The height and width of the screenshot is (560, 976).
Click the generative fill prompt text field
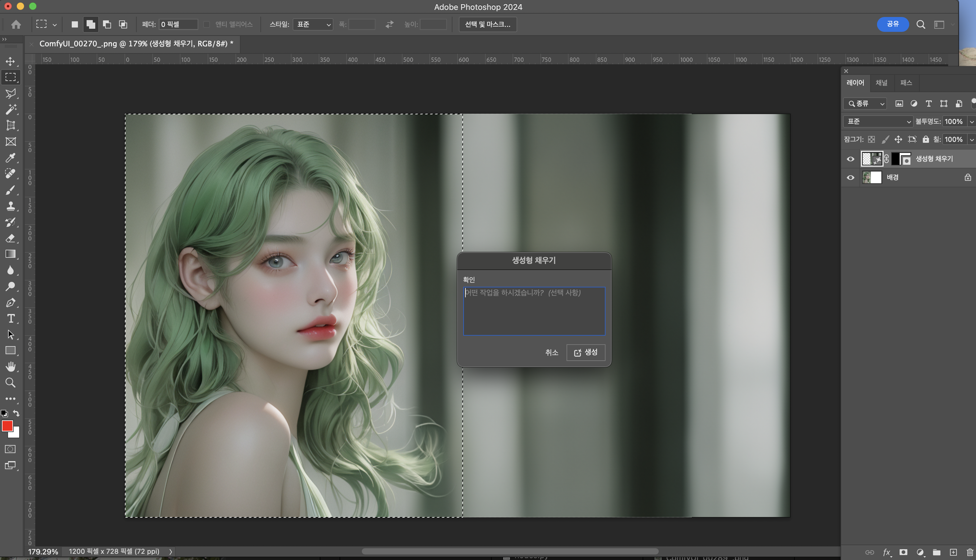[534, 311]
